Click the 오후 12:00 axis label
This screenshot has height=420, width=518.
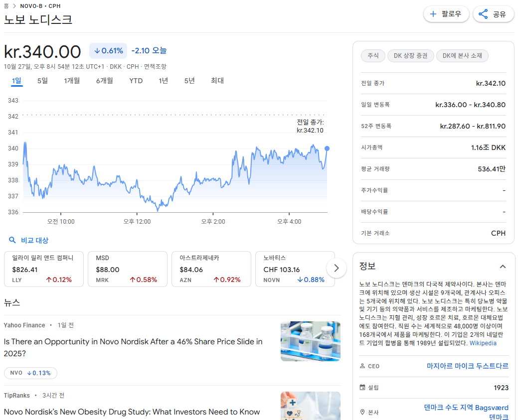[x=137, y=222]
